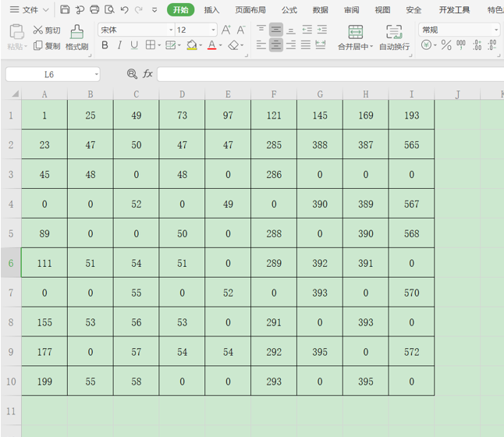Open the font name dropdown 宋体

point(171,30)
